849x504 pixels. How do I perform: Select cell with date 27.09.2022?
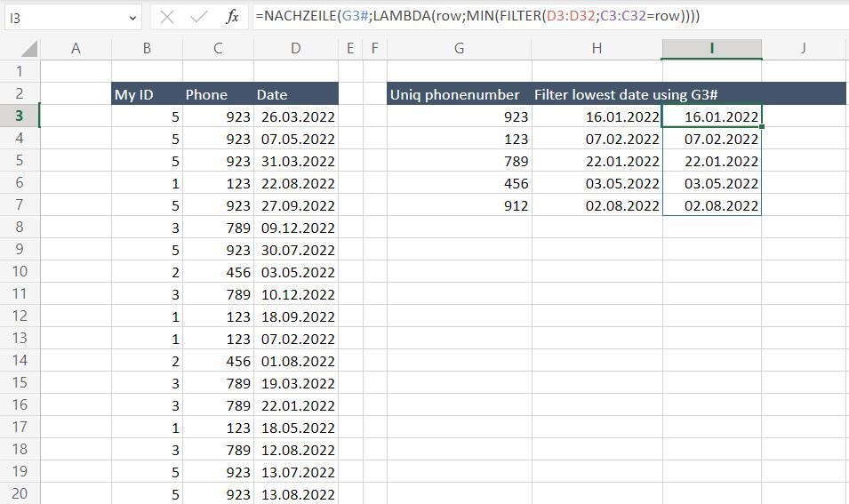pyautogui.click(x=296, y=204)
